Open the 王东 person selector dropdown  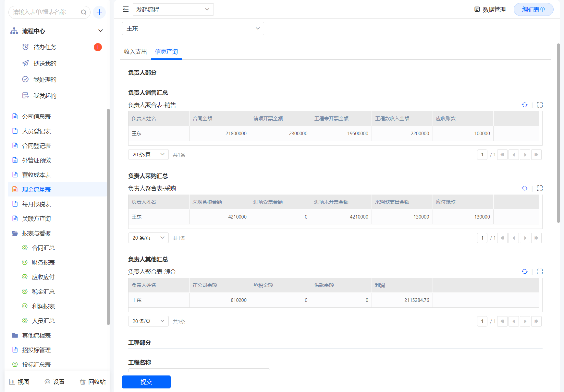(193, 29)
